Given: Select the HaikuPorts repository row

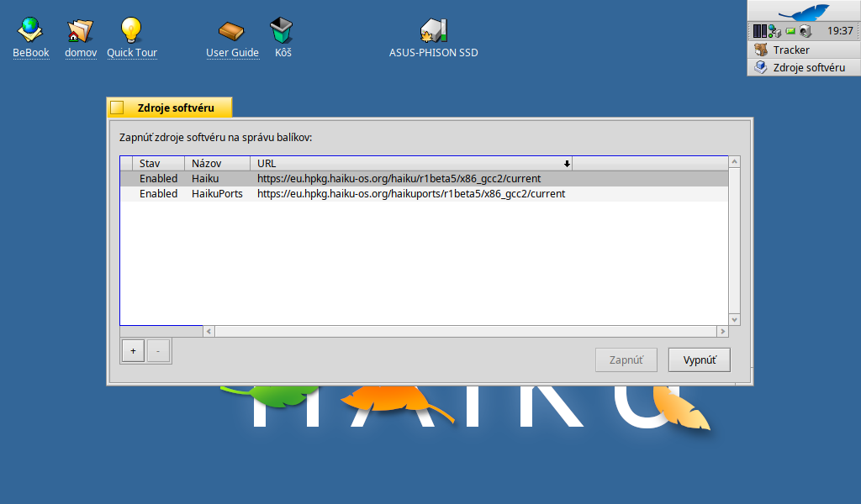Looking at the screenshot, I should (x=425, y=193).
